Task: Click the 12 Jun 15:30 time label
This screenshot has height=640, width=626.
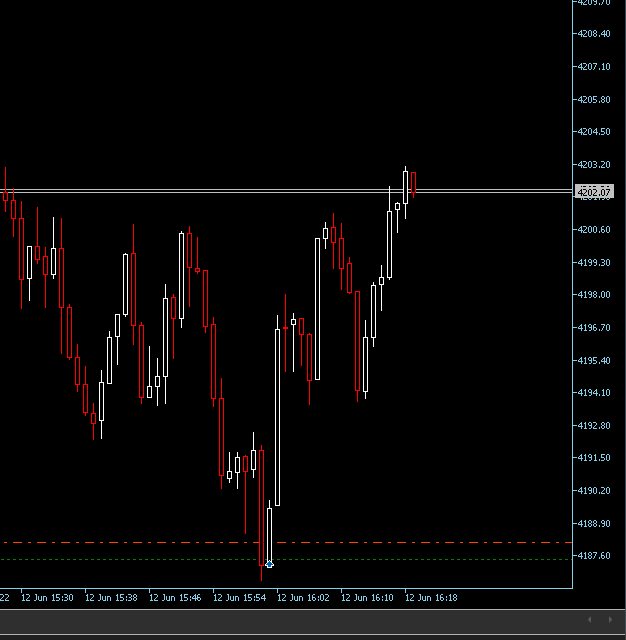Action: point(47,598)
